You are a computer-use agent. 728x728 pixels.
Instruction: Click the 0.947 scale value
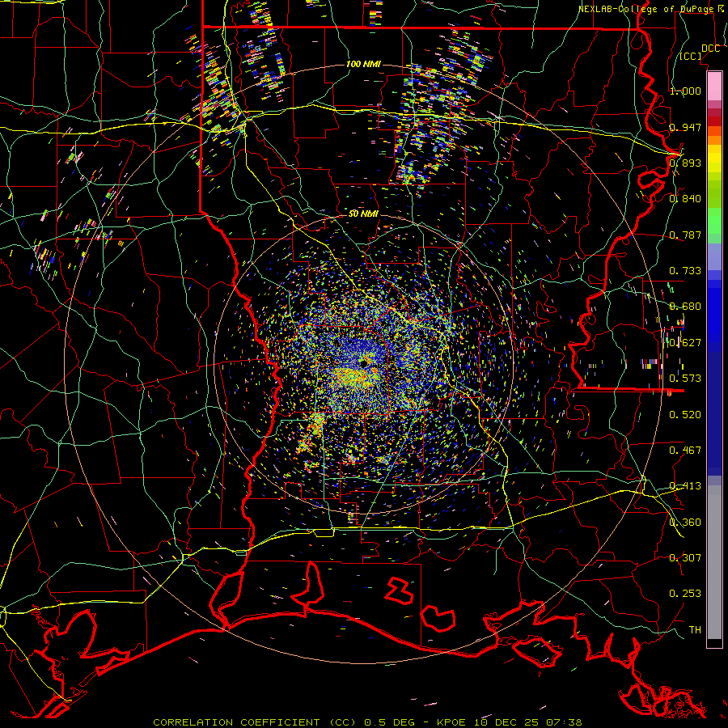685,127
